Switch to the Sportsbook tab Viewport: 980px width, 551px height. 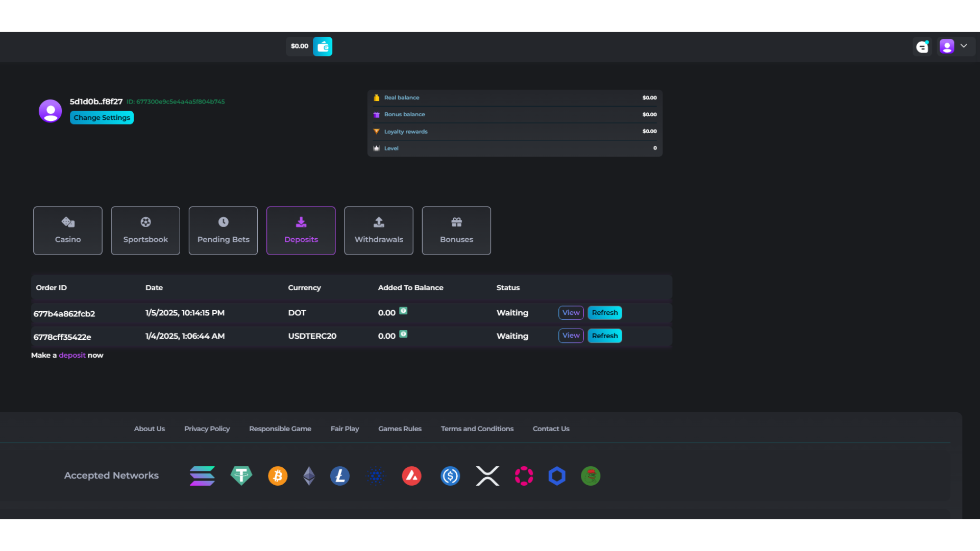click(145, 231)
